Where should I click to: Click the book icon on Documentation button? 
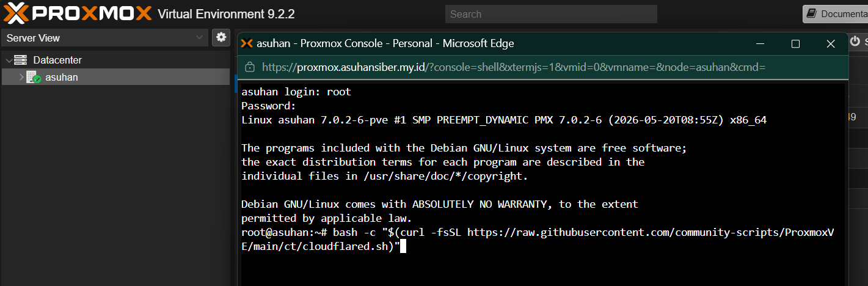[x=811, y=13]
